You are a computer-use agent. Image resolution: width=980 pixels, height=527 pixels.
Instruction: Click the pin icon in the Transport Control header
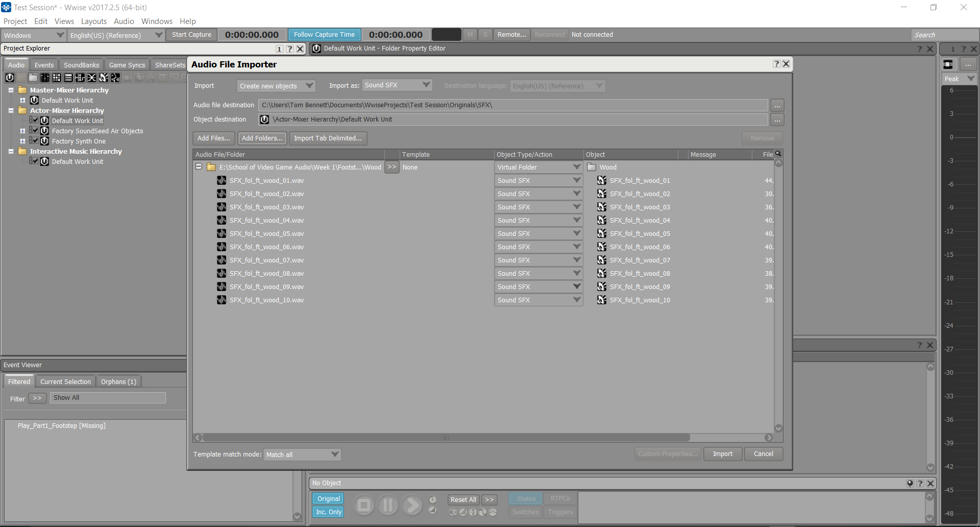(x=910, y=483)
